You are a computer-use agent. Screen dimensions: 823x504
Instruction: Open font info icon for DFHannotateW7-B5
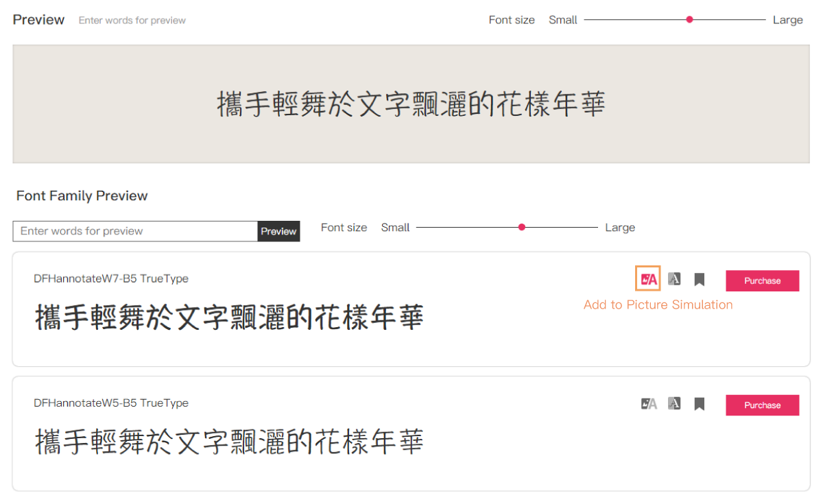click(x=674, y=279)
